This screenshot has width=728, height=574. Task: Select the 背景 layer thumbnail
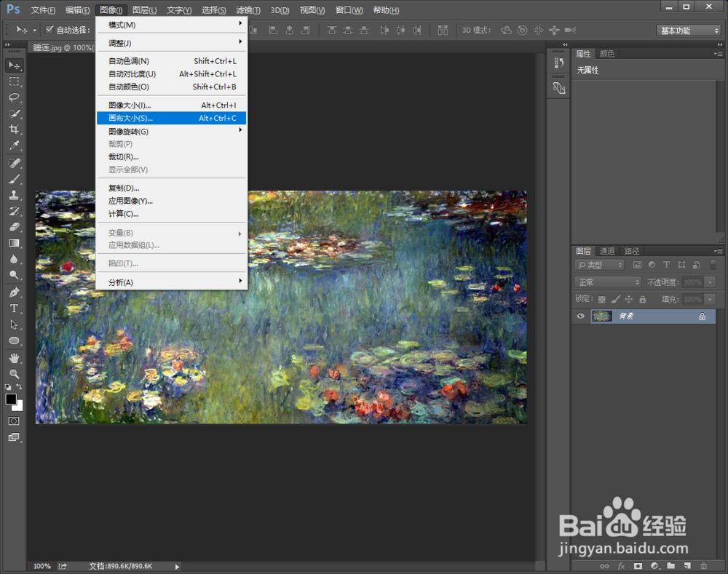click(602, 316)
